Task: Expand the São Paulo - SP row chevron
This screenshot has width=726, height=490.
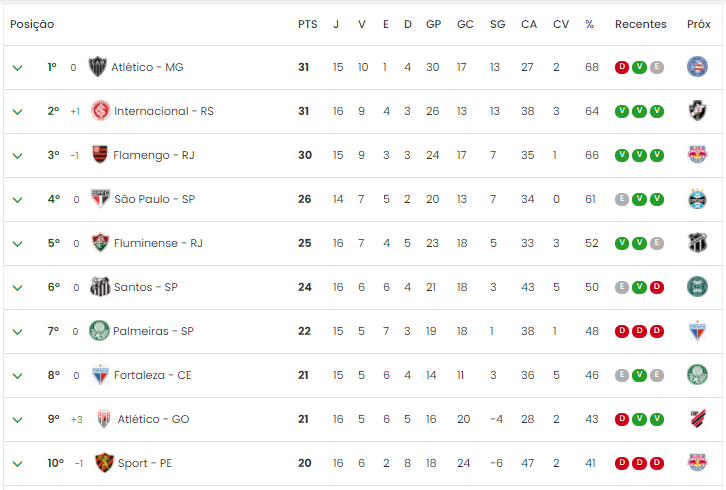Action: tap(18, 200)
